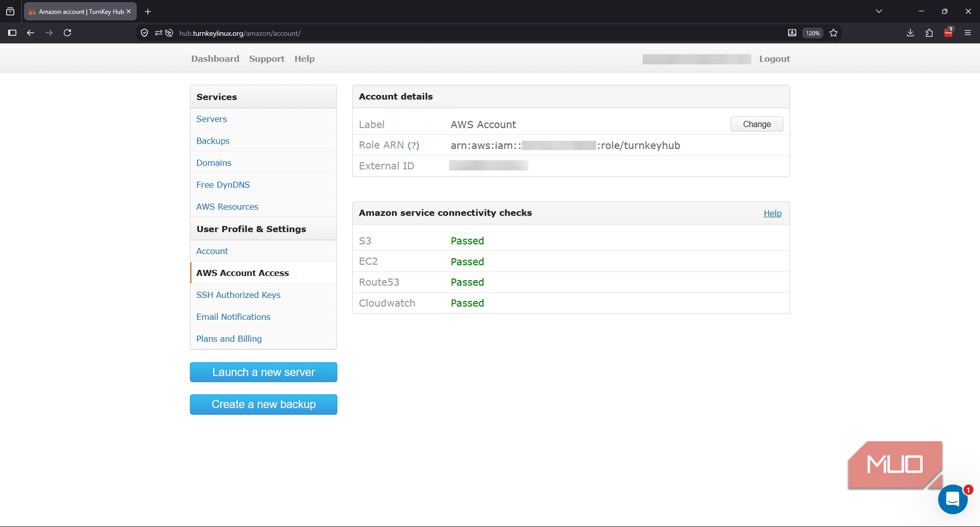Image resolution: width=980 pixels, height=527 pixels.
Task: Open Servers in the Services sidebar
Action: [211, 119]
